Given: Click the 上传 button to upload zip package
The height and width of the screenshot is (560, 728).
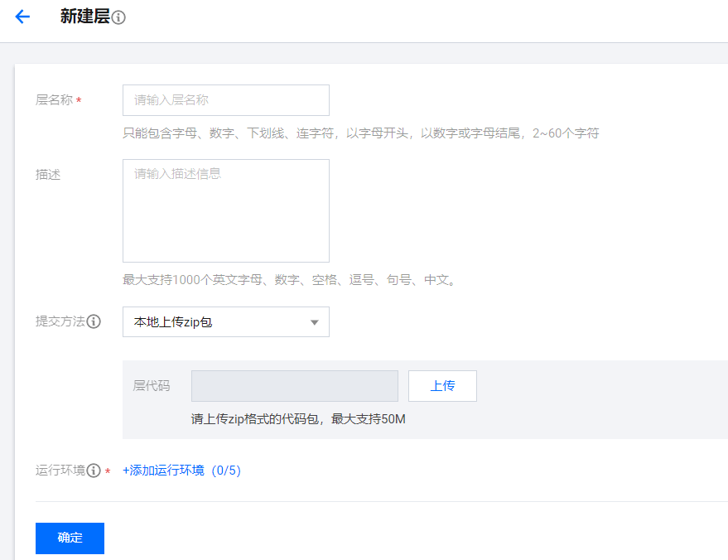Looking at the screenshot, I should pos(442,385).
